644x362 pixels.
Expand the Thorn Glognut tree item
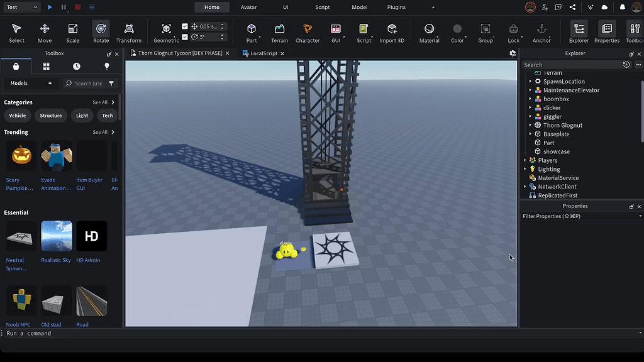click(x=530, y=124)
